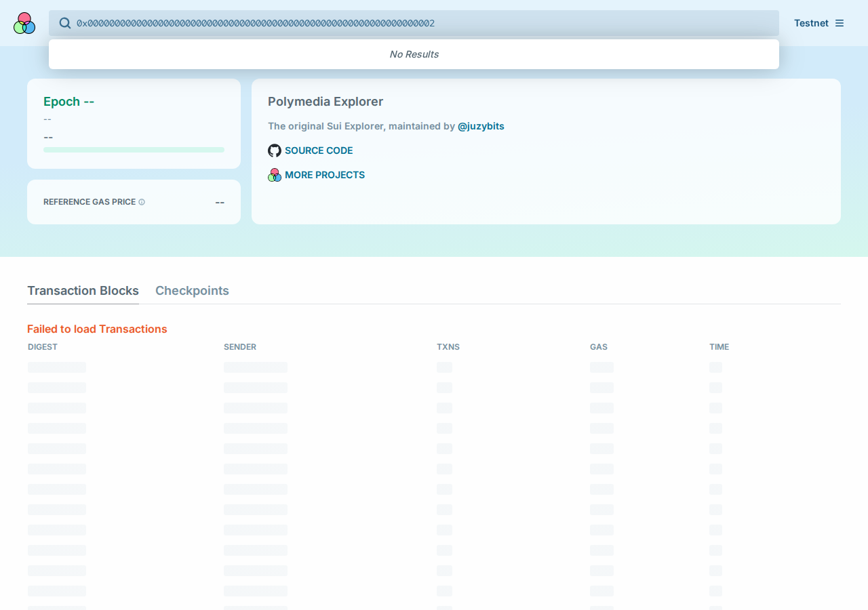Click the SENDER column header
868x610 pixels.
[x=240, y=347]
